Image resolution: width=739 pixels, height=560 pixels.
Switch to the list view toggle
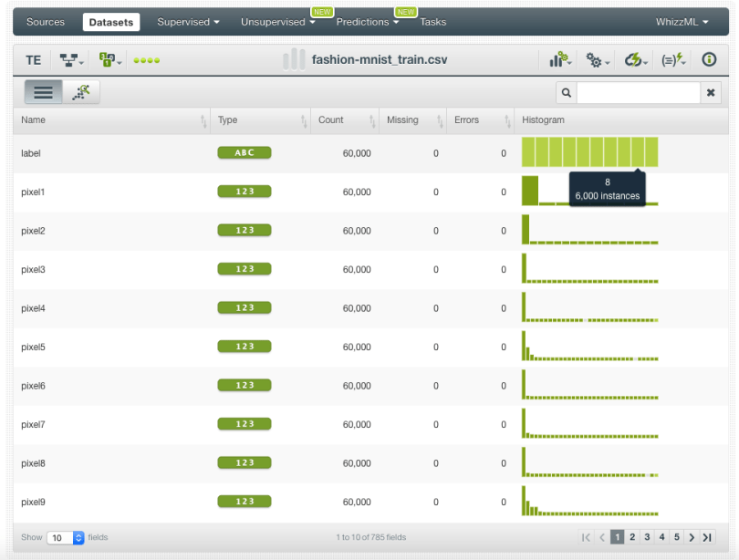pos(43,92)
